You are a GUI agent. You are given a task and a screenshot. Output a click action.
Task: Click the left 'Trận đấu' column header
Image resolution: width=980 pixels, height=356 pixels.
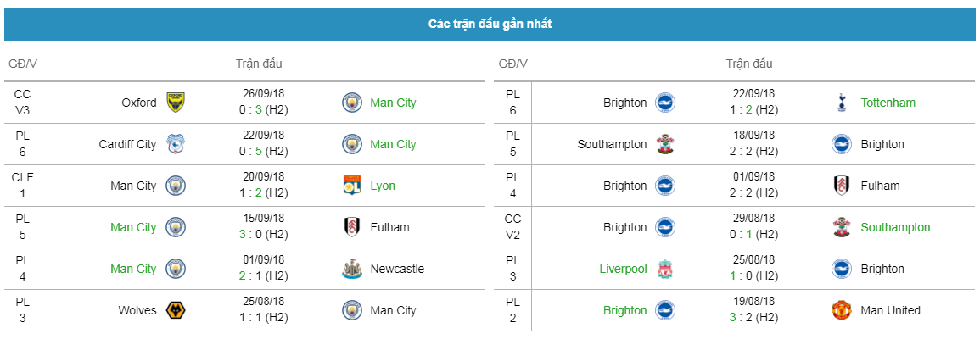click(x=260, y=64)
